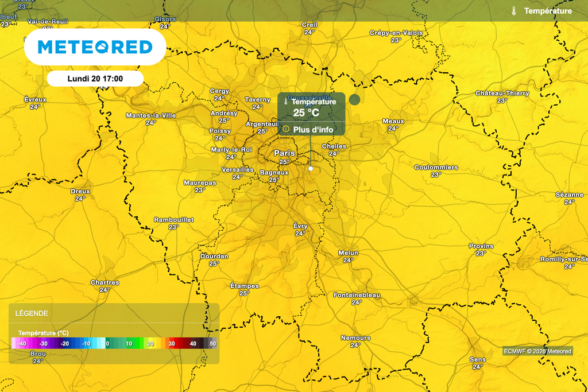Screen dimensions: 588x392
Task: Select the Paris city label
Action: tap(284, 153)
